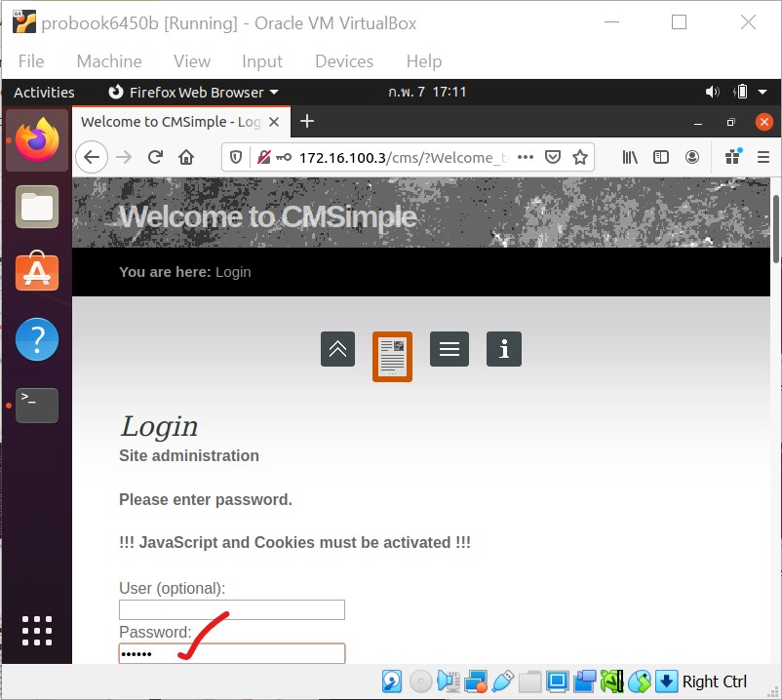Image resolution: width=782 pixels, height=700 pixels.
Task: Open the date and time panel
Action: point(427,92)
